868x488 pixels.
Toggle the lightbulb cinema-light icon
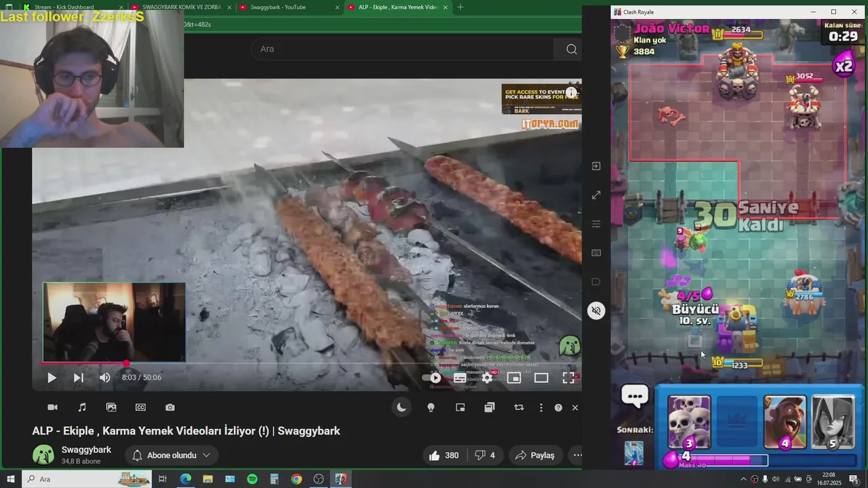pos(431,407)
